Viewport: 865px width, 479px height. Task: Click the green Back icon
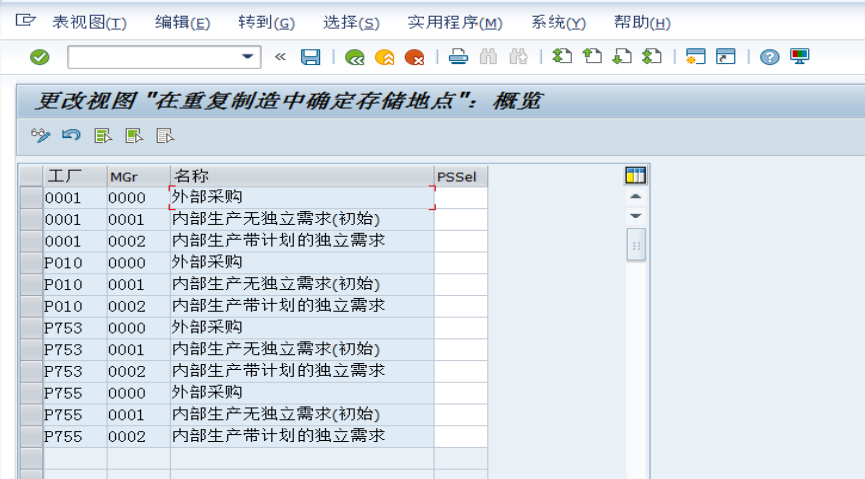(354, 57)
